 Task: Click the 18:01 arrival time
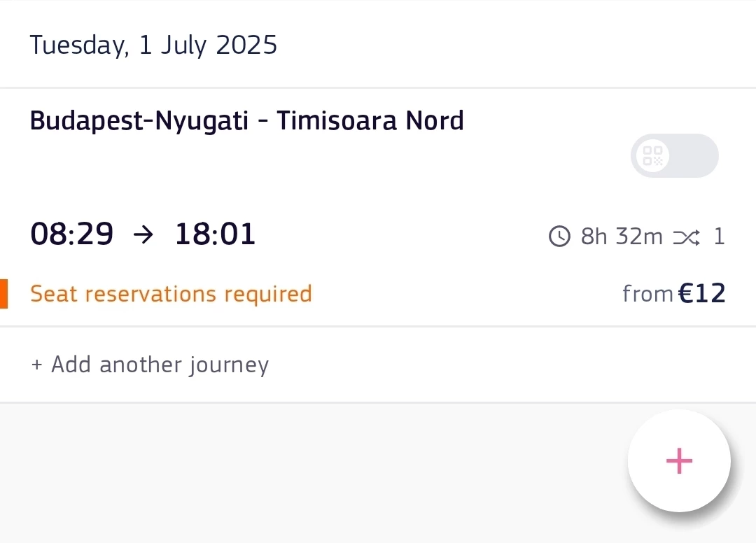tap(215, 234)
